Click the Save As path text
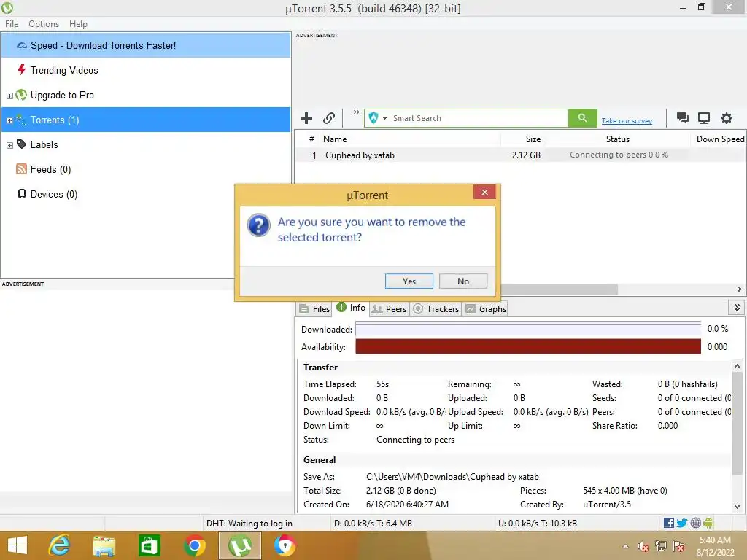The image size is (747, 560). 452,477
